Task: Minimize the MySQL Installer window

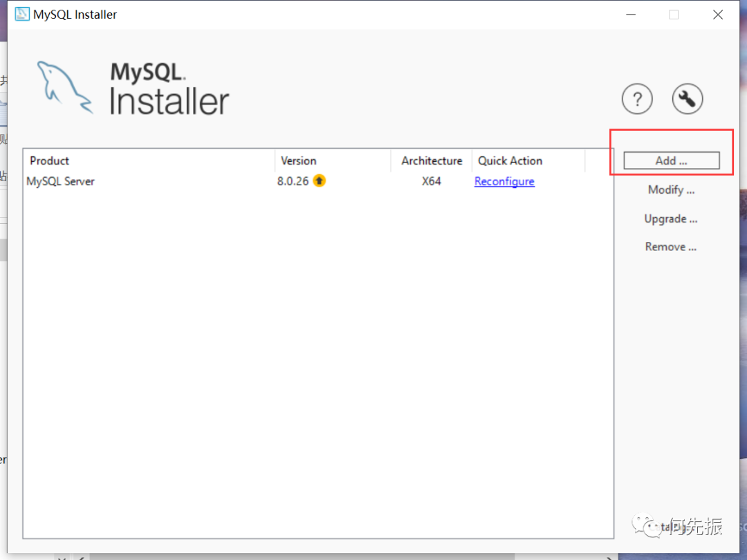Action: click(631, 15)
